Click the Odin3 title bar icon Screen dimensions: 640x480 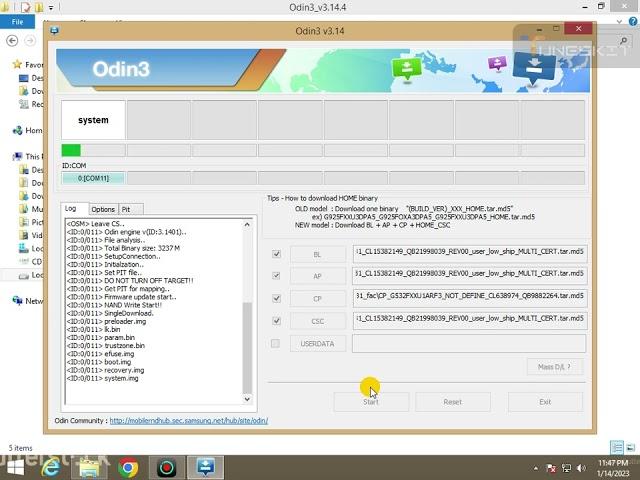[54, 31]
